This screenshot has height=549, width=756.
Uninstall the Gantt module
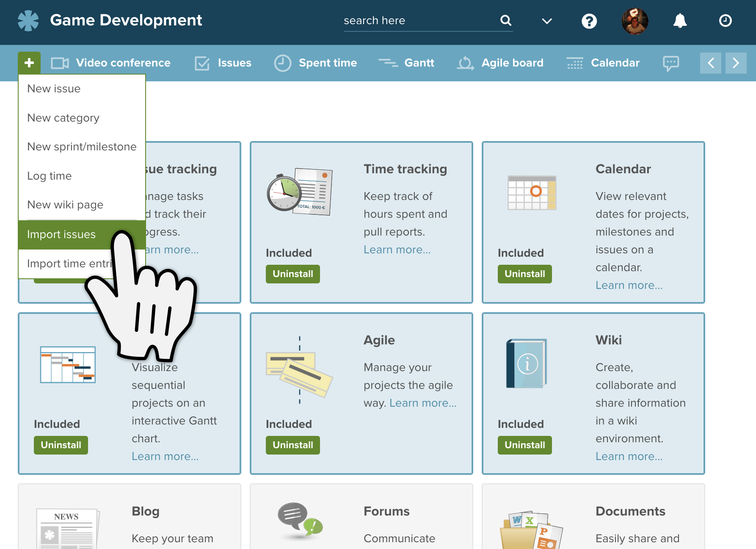(x=61, y=445)
